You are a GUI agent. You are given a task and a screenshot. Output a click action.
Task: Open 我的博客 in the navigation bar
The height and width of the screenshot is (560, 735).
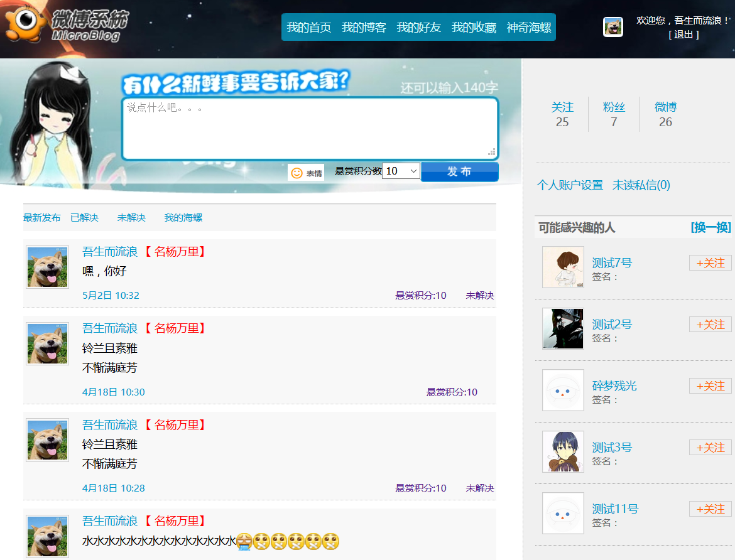pos(364,27)
